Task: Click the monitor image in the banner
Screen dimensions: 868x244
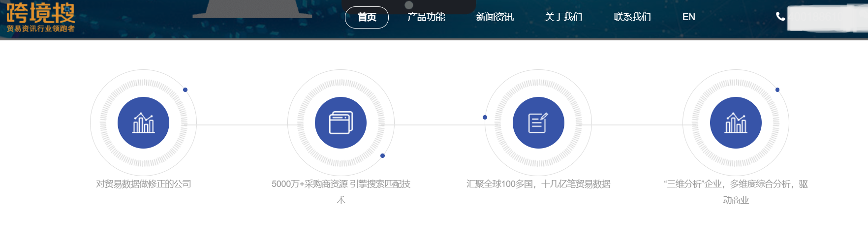Action: [252, 9]
